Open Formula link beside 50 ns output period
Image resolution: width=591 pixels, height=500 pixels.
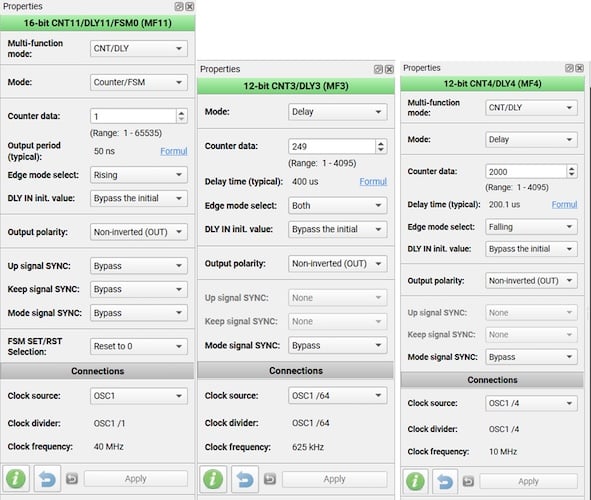coord(174,151)
